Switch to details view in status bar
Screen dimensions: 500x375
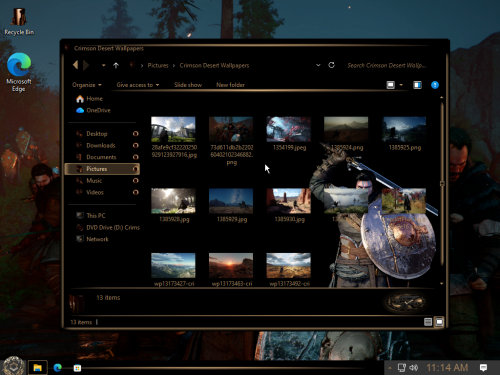428,322
